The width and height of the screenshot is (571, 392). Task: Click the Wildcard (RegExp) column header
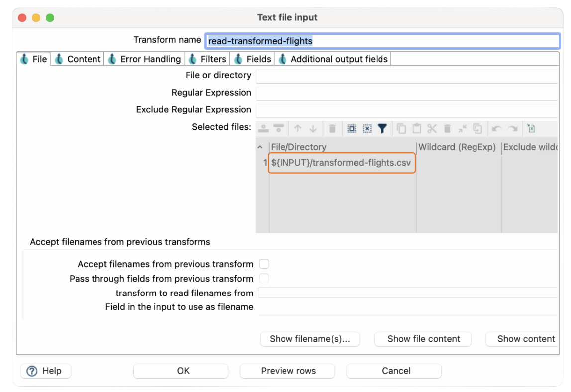pyautogui.click(x=459, y=147)
